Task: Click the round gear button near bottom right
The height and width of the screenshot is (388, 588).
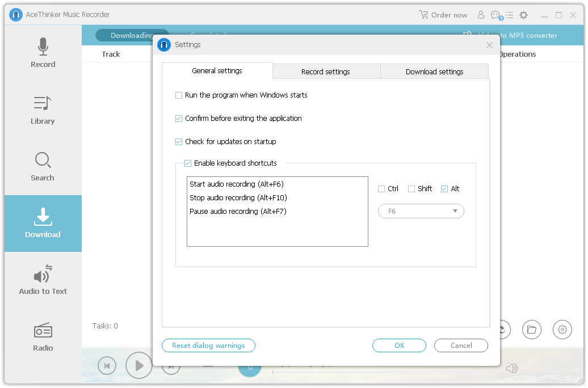Action: click(562, 330)
